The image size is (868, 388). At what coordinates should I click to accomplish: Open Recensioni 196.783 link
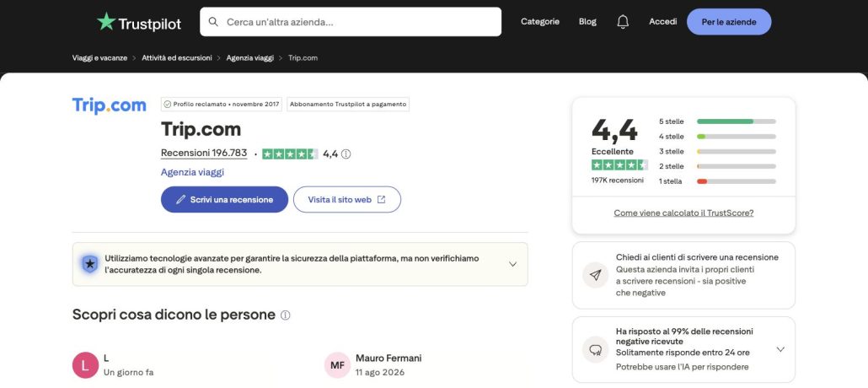point(204,153)
